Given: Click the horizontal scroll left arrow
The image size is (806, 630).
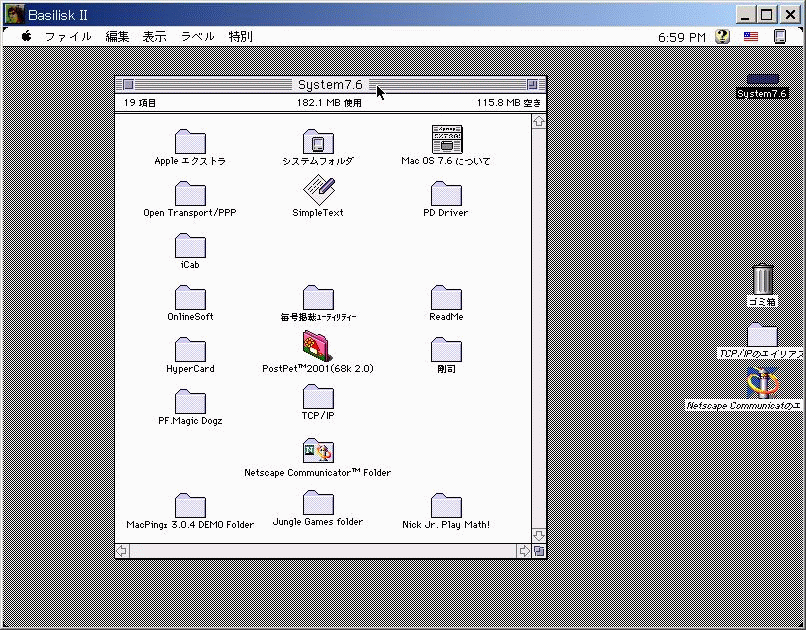Looking at the screenshot, I should point(122,551).
